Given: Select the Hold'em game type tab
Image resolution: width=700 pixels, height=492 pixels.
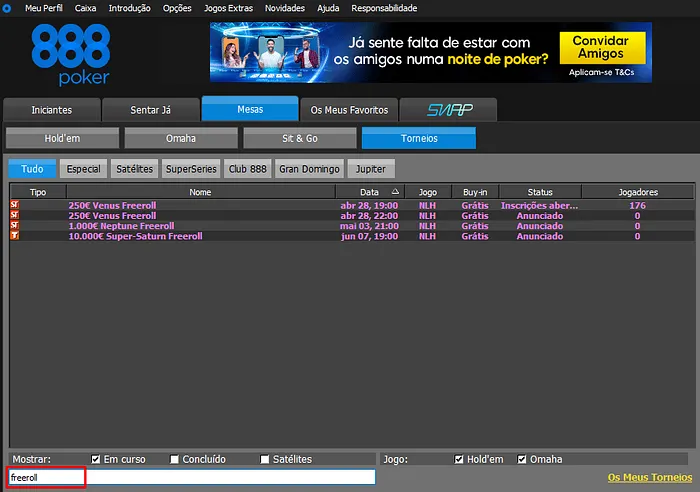Looking at the screenshot, I should click(62, 138).
